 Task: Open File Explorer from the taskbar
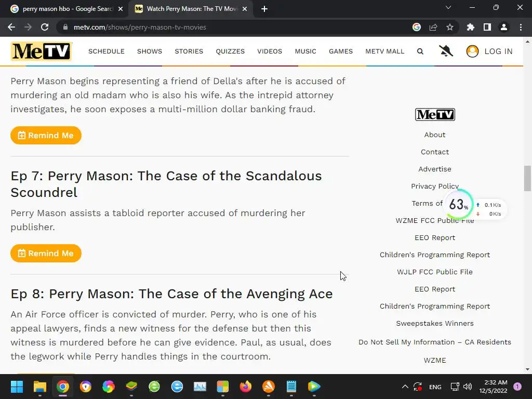(39, 387)
